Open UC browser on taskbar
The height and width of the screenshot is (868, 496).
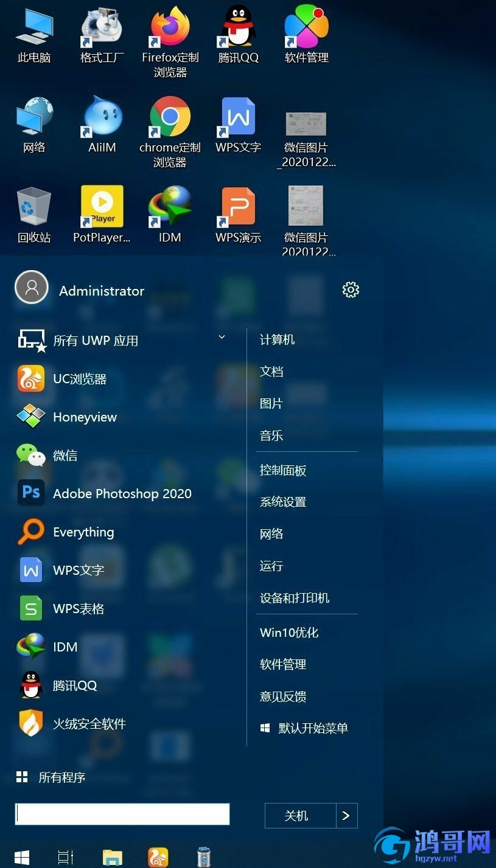[x=158, y=857]
